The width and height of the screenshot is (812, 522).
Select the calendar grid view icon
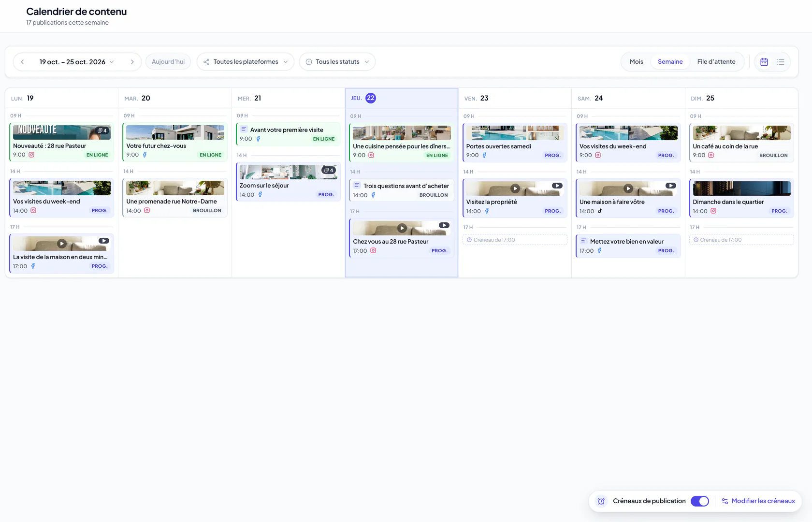pyautogui.click(x=764, y=62)
